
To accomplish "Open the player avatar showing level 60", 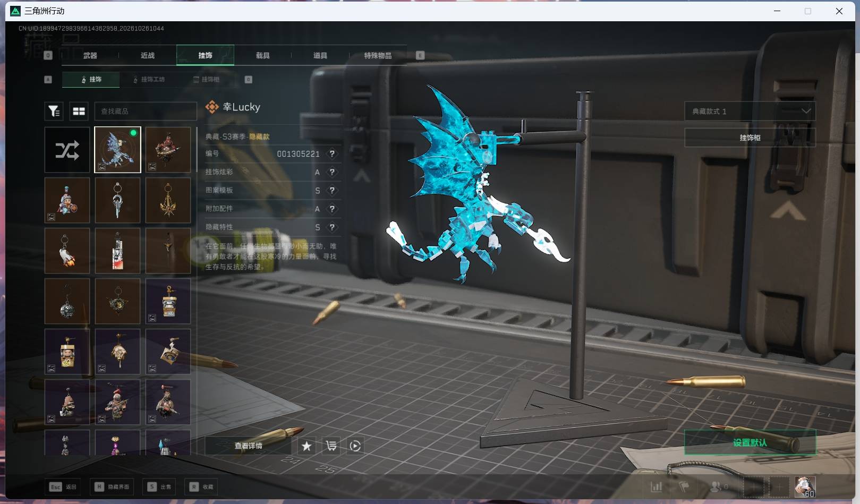I will tap(805, 486).
